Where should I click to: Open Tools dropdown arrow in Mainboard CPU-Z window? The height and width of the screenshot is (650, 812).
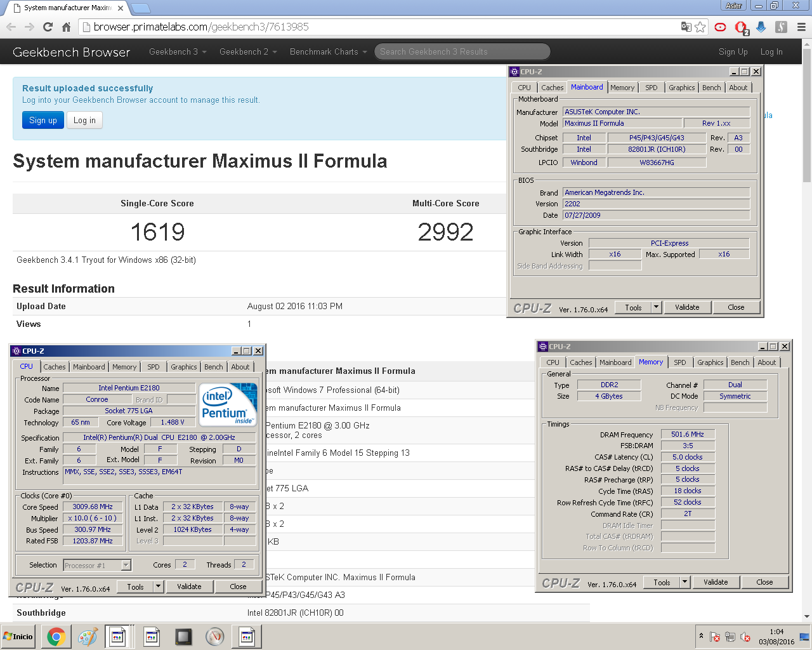pos(656,307)
